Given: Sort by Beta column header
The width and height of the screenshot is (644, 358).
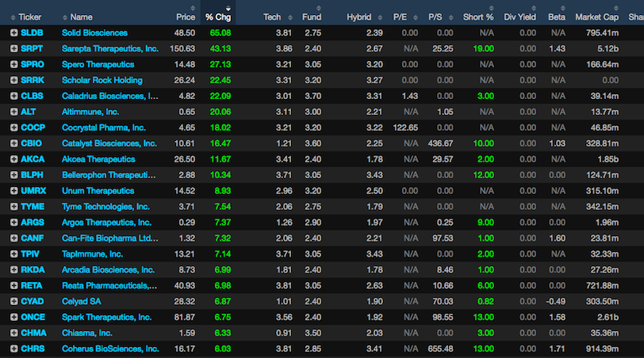Looking at the screenshot, I should coord(557,17).
